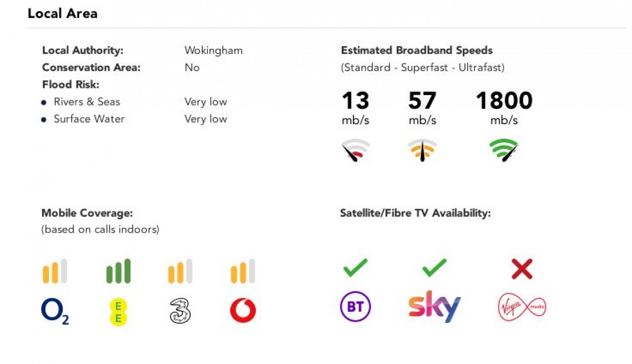This screenshot has width=632, height=364.
Task: Click the red standard speed gauge icon
Action: click(355, 150)
